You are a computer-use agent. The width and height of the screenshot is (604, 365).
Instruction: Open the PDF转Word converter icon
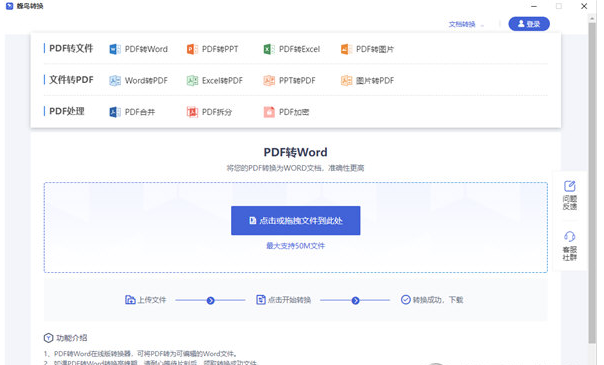point(115,49)
